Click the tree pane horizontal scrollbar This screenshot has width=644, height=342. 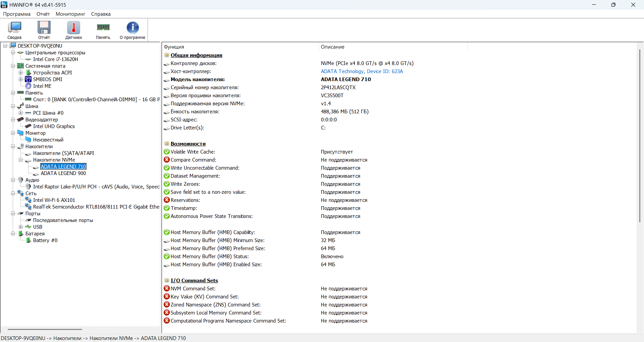click(x=45, y=329)
